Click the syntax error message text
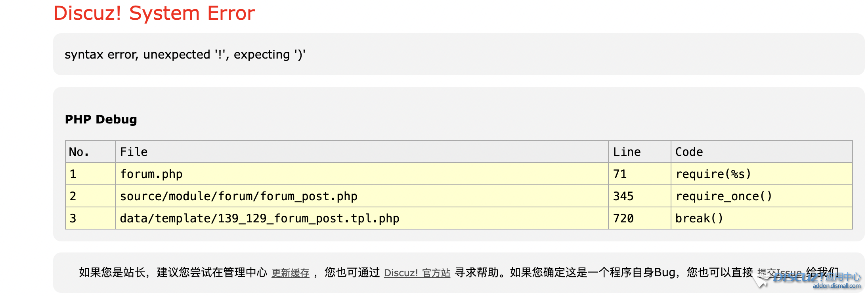 click(x=185, y=55)
